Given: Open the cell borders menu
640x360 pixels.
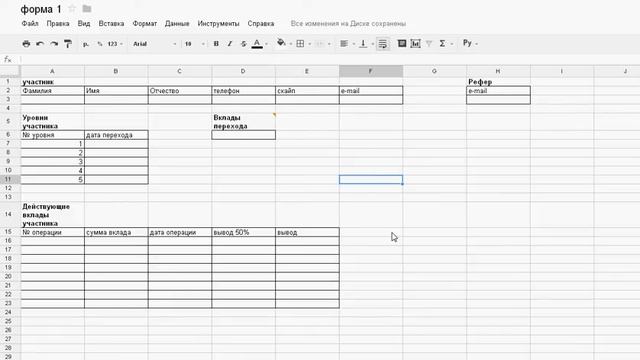Looking at the screenshot, I should (300, 44).
